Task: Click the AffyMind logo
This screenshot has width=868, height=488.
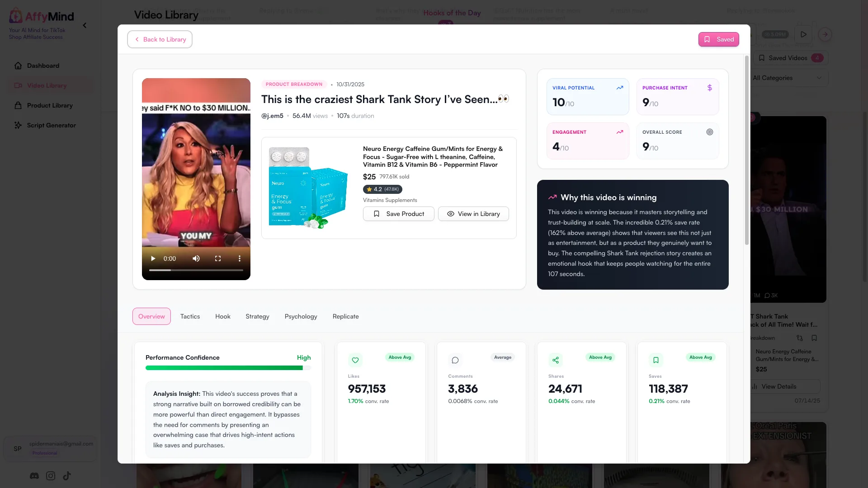Action: click(42, 17)
